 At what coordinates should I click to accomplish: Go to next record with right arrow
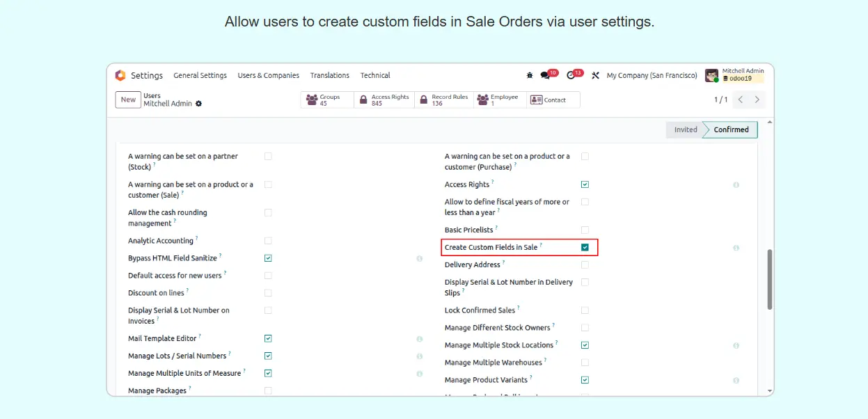757,100
